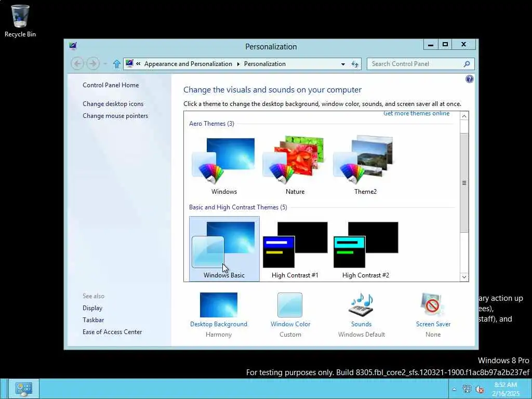
Task: Click the theme list scroll up arrow
Action: (464, 116)
